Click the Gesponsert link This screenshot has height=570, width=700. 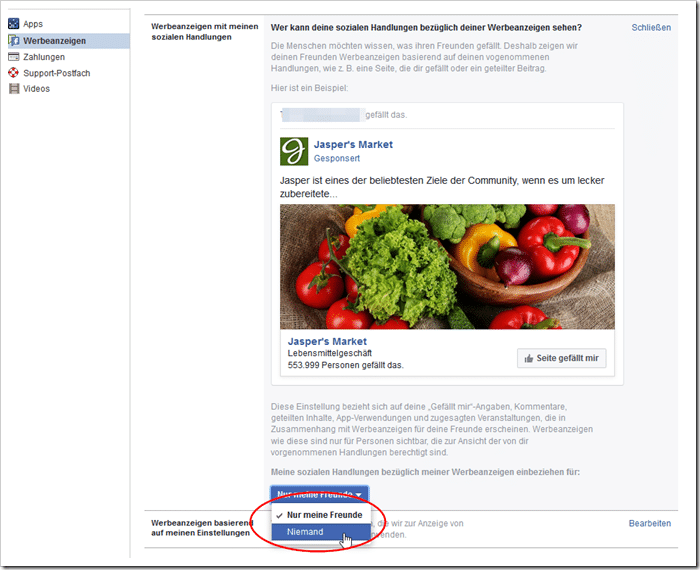click(x=337, y=158)
